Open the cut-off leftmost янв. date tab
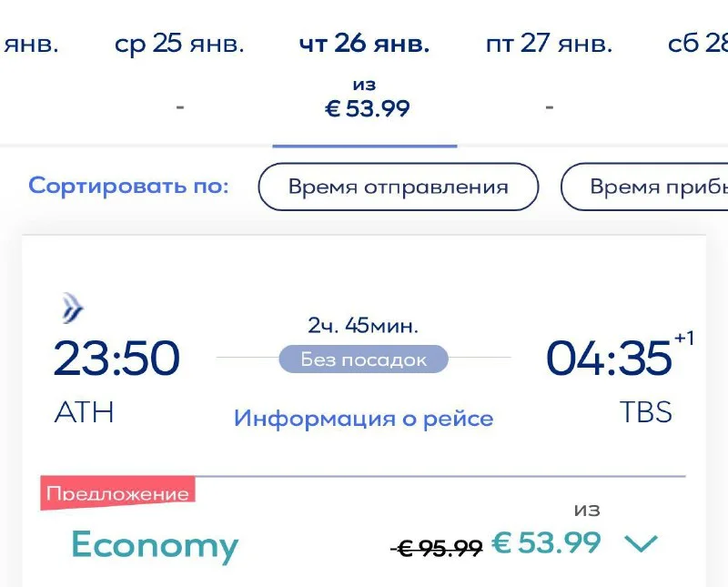Screen dimensions: 728x587 [29, 44]
